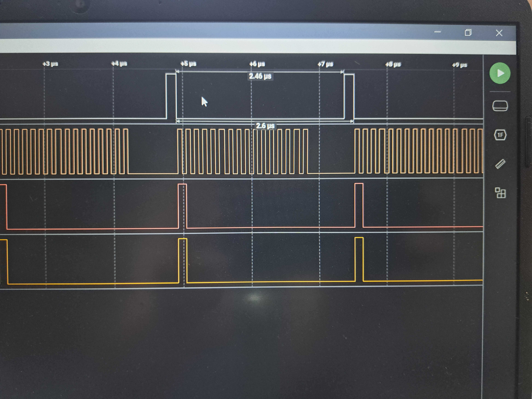Open the timing measurements ruler icon
The width and height of the screenshot is (532, 399).
[x=500, y=164]
